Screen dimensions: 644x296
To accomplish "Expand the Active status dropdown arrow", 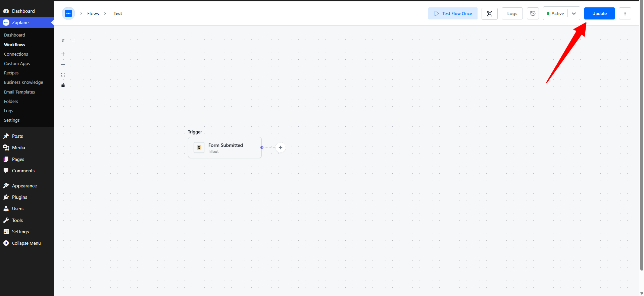I will pos(574,13).
